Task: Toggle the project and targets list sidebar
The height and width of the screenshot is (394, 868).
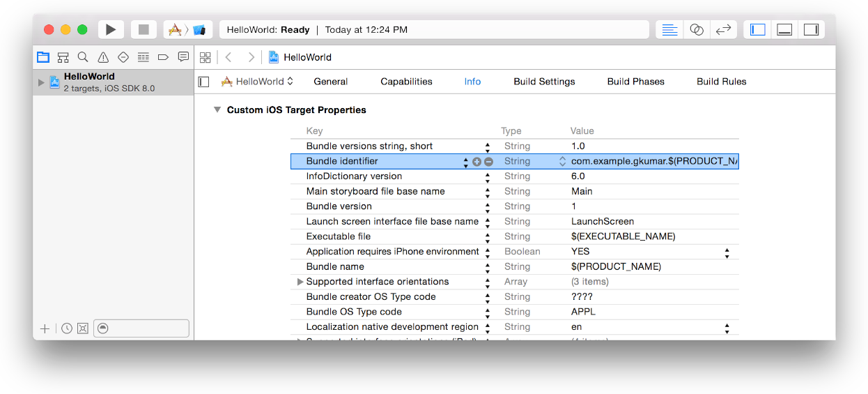Action: tap(204, 82)
